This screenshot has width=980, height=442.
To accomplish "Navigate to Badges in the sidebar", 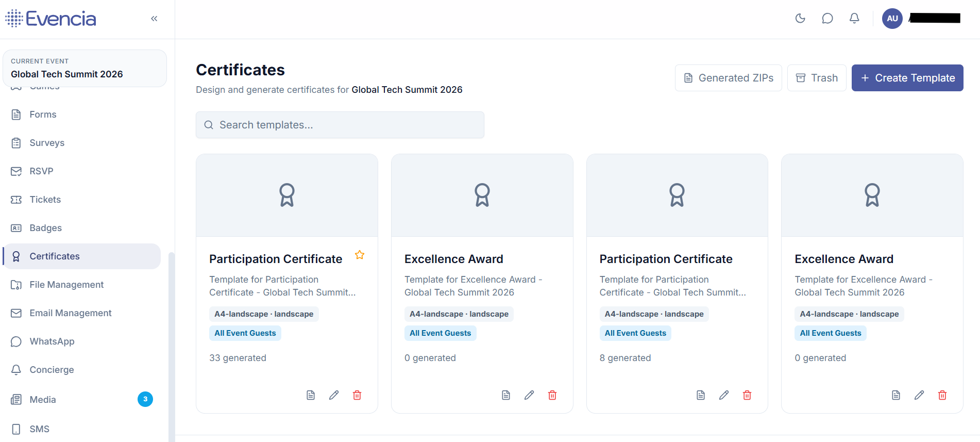I will tap(82, 228).
